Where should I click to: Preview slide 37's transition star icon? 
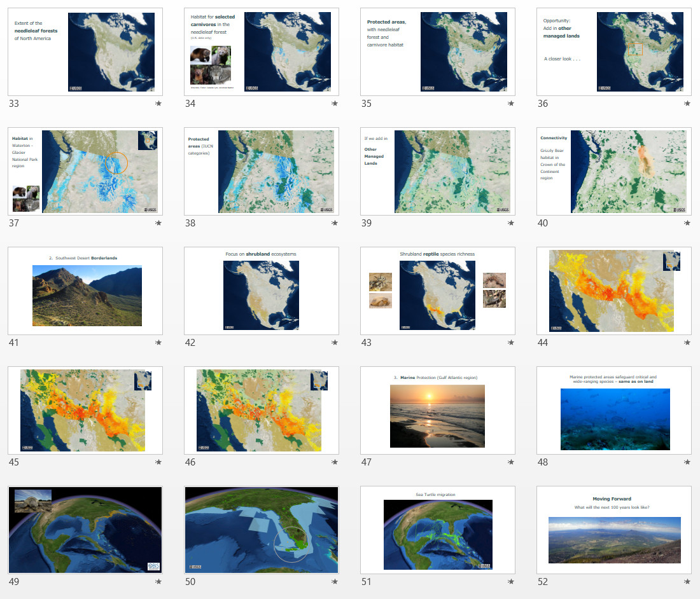click(158, 223)
